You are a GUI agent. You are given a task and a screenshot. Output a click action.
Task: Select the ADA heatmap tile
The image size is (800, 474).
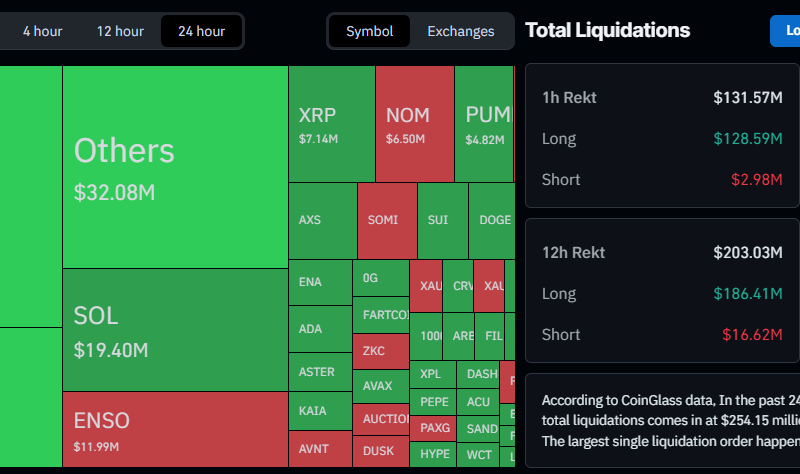pos(319,328)
